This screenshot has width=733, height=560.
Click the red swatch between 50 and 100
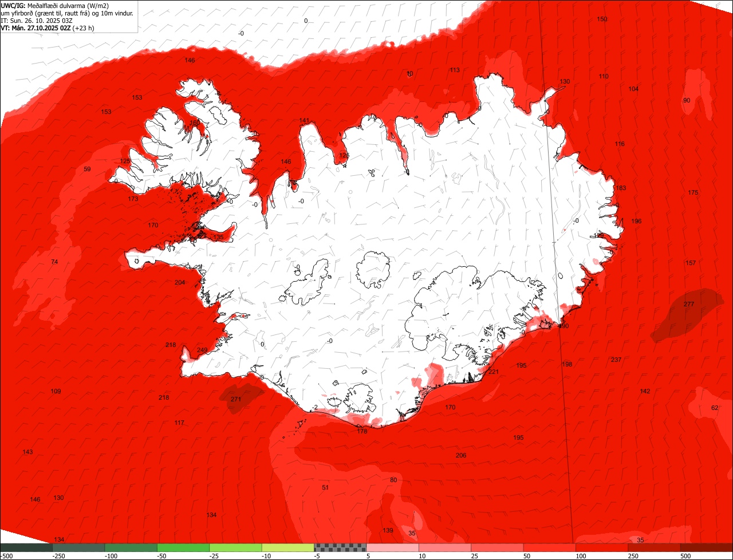coord(550,548)
